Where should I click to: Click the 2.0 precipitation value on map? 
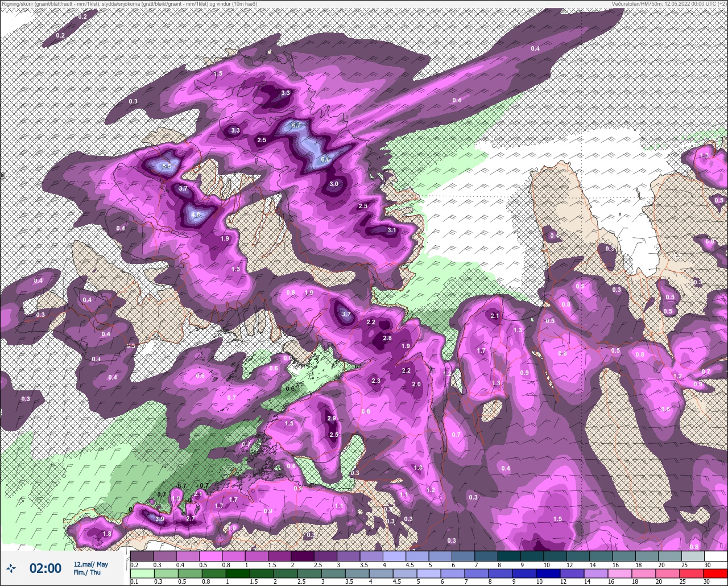click(416, 384)
